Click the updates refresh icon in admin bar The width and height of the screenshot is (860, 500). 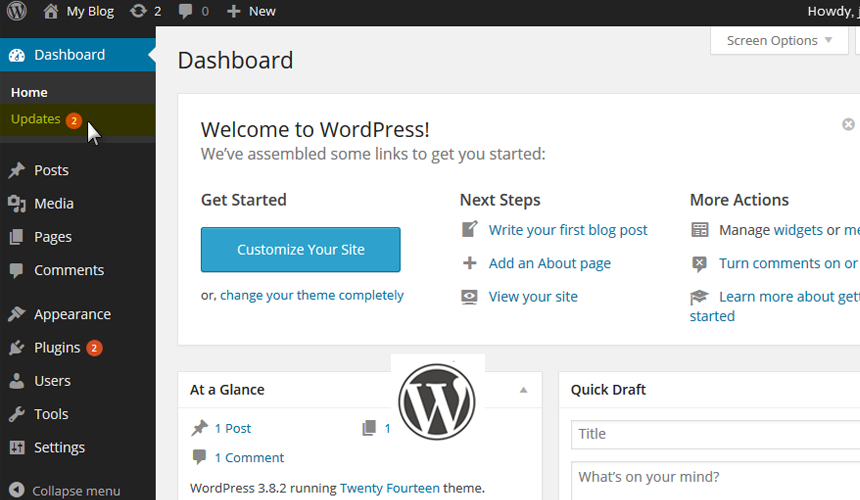(138, 11)
